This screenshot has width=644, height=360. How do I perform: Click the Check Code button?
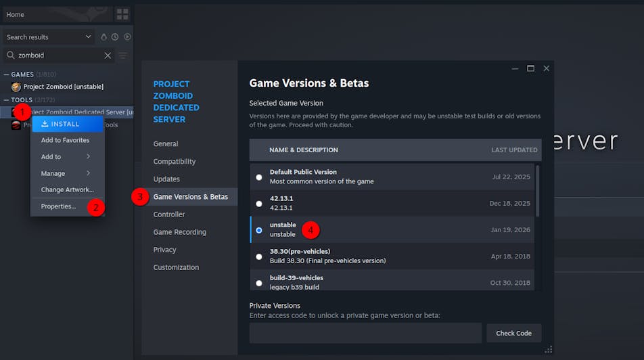[513, 333]
